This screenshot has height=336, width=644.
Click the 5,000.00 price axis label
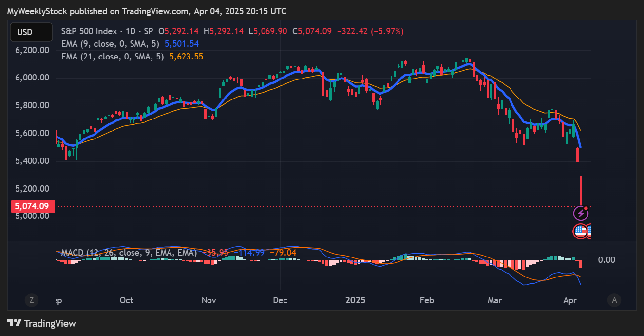33,216
